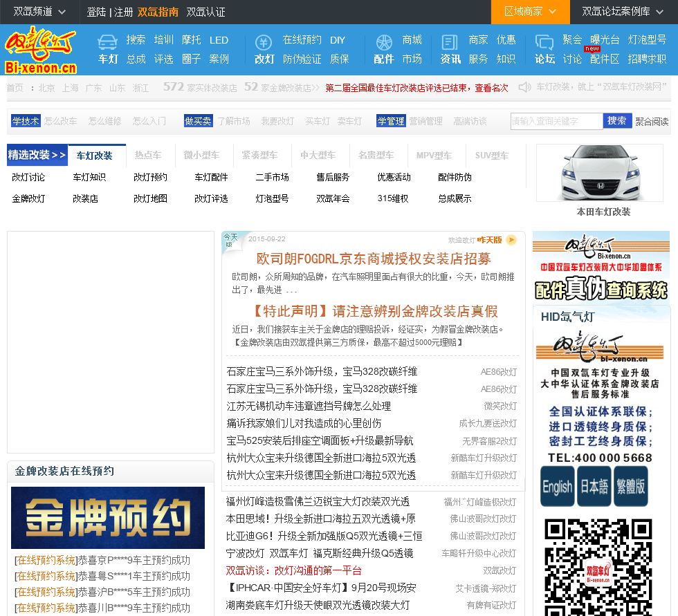Image resolution: width=678 pixels, height=616 pixels.
Task: Expand the 双氙频道 dropdown
Action: 39,12
